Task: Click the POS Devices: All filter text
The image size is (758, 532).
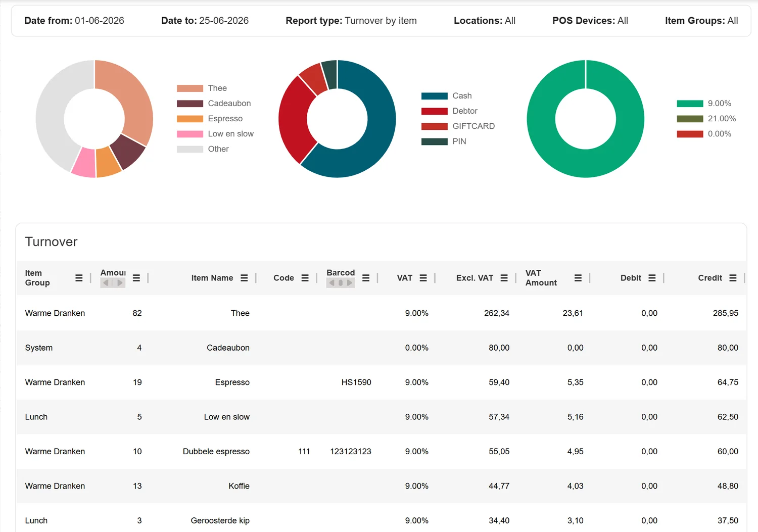Action: click(590, 21)
